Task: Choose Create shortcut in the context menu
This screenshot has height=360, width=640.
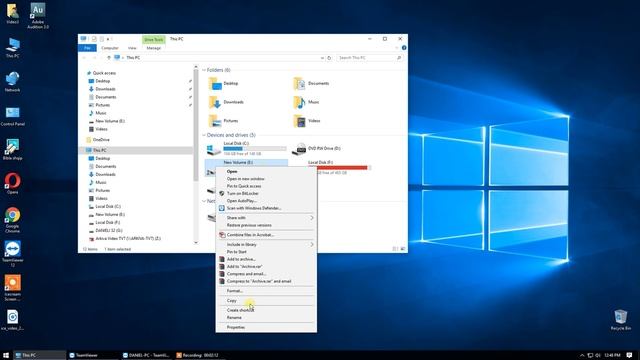Action: point(266,310)
